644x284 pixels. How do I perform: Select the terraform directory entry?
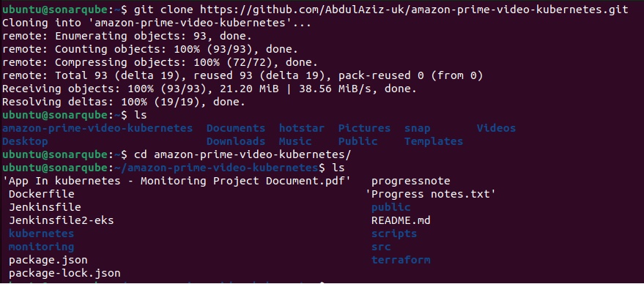coord(401,260)
